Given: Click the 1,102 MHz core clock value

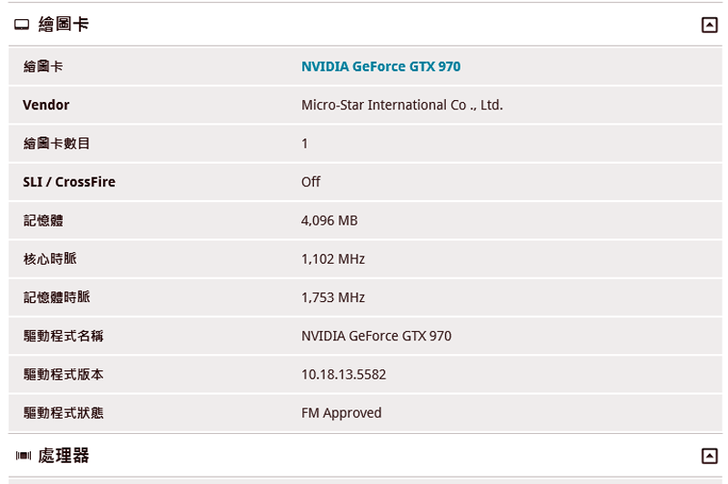Looking at the screenshot, I should pos(333,259).
